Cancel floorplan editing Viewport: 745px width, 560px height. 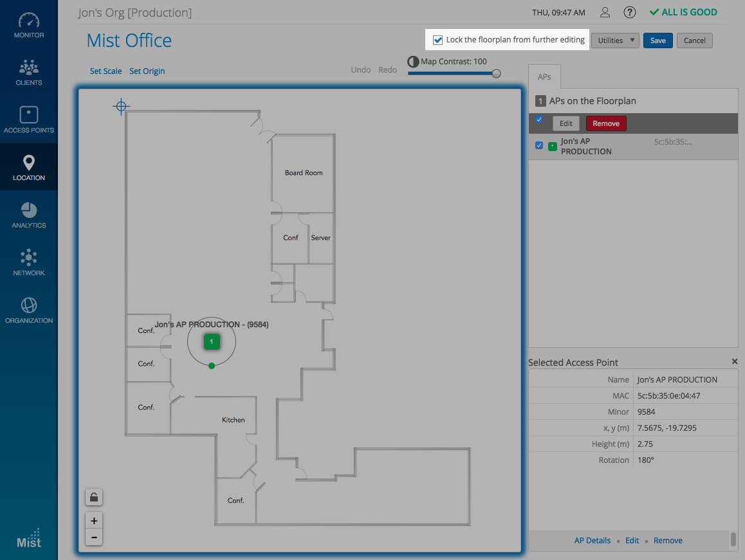tap(695, 41)
